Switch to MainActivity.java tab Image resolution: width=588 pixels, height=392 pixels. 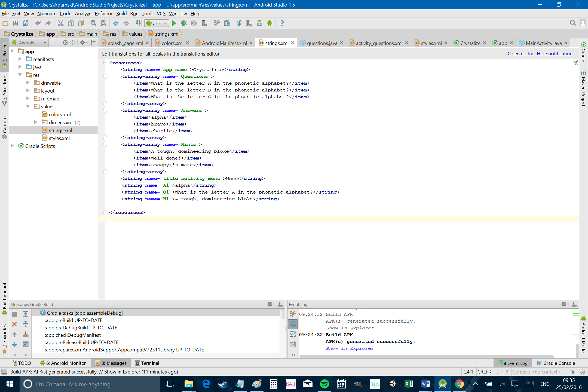click(x=544, y=43)
